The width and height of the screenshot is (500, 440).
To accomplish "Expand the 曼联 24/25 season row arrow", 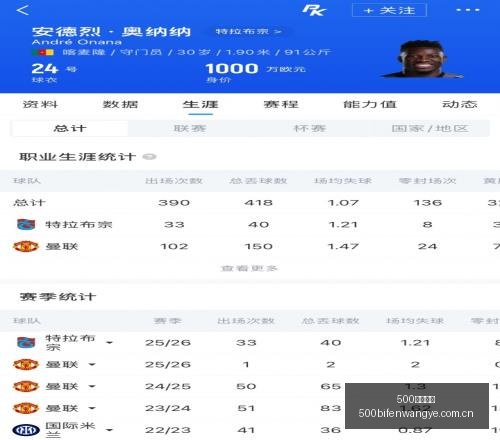I will tap(92, 387).
